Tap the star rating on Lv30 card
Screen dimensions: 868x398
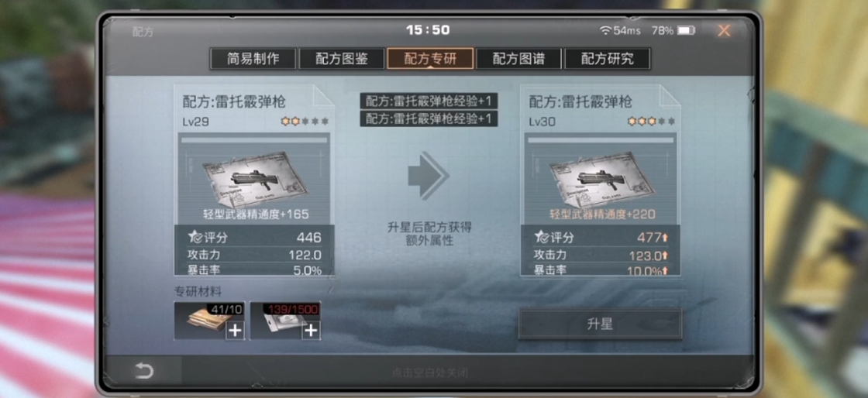tap(651, 121)
